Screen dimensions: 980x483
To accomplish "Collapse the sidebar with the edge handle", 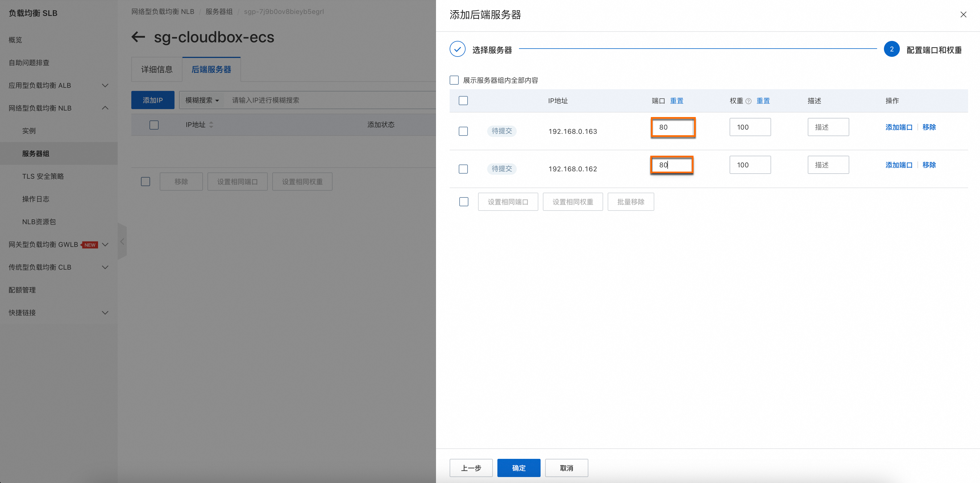I will click(x=122, y=241).
